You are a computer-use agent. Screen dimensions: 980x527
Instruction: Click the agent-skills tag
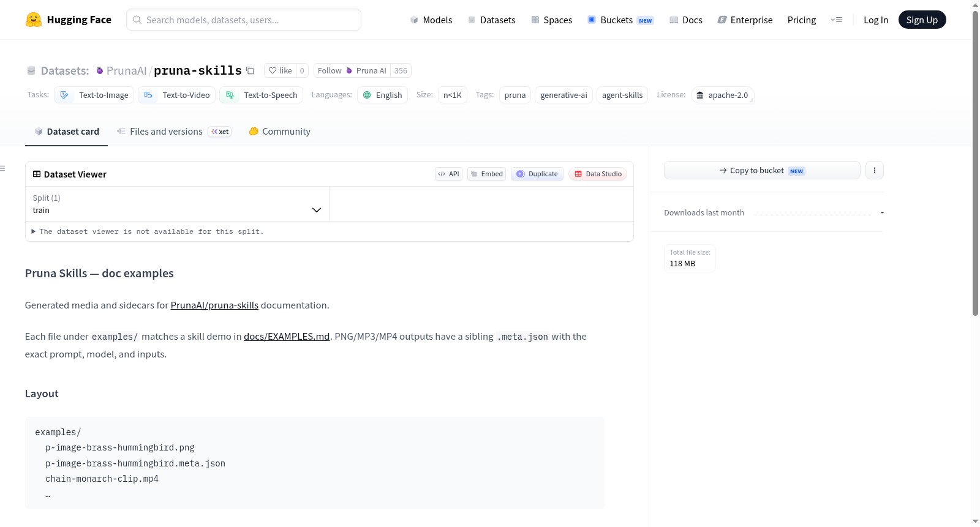click(x=622, y=95)
